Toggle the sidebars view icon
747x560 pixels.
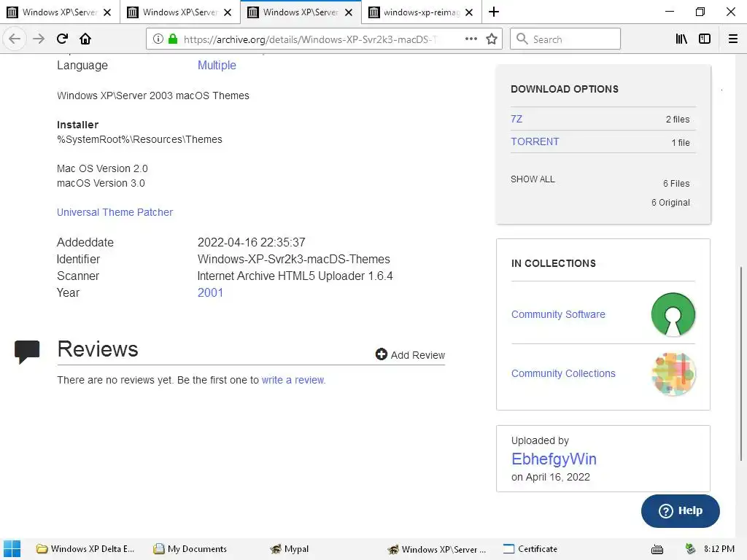(x=705, y=39)
